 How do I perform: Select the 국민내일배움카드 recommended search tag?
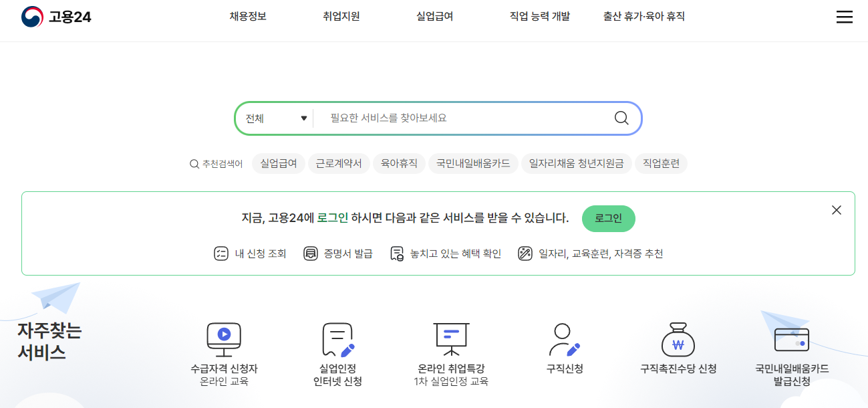coord(473,163)
